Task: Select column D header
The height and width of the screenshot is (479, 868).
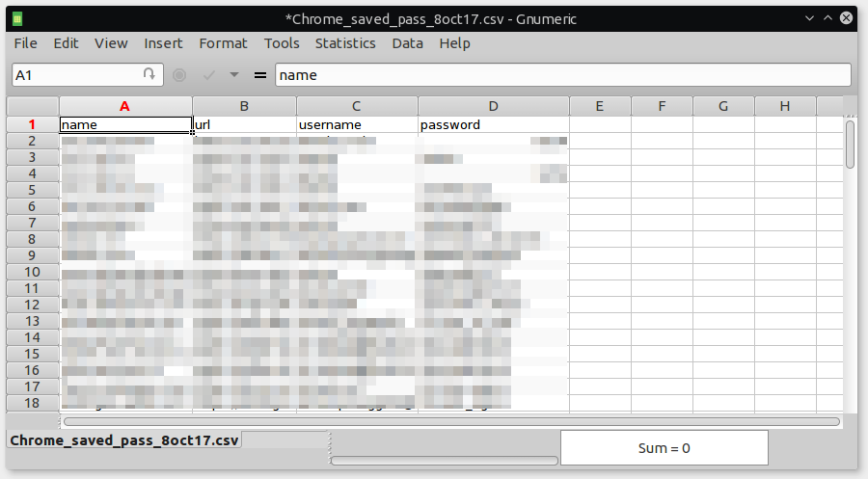Action: pos(493,106)
